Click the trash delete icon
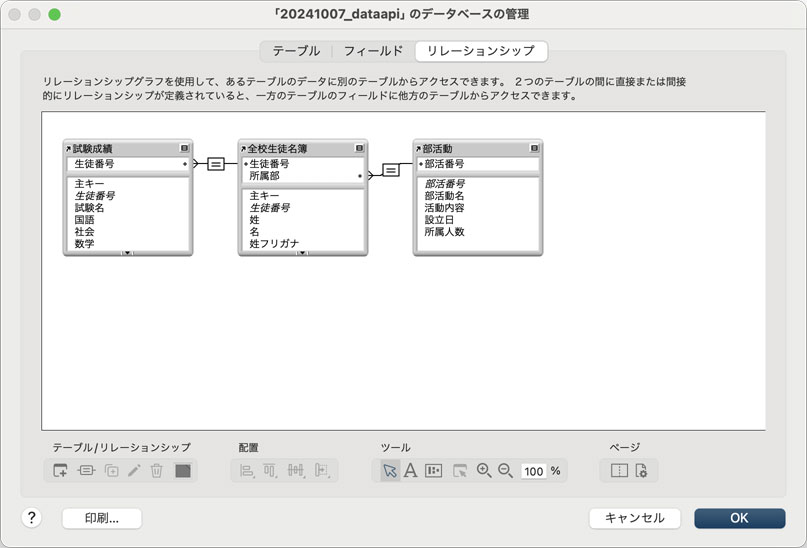807x548 pixels. click(x=156, y=470)
